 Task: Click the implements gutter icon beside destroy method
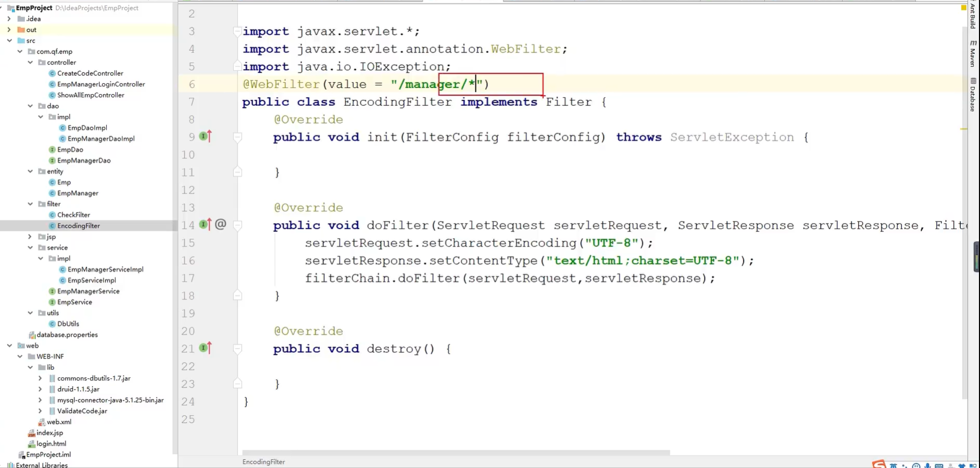pos(206,348)
